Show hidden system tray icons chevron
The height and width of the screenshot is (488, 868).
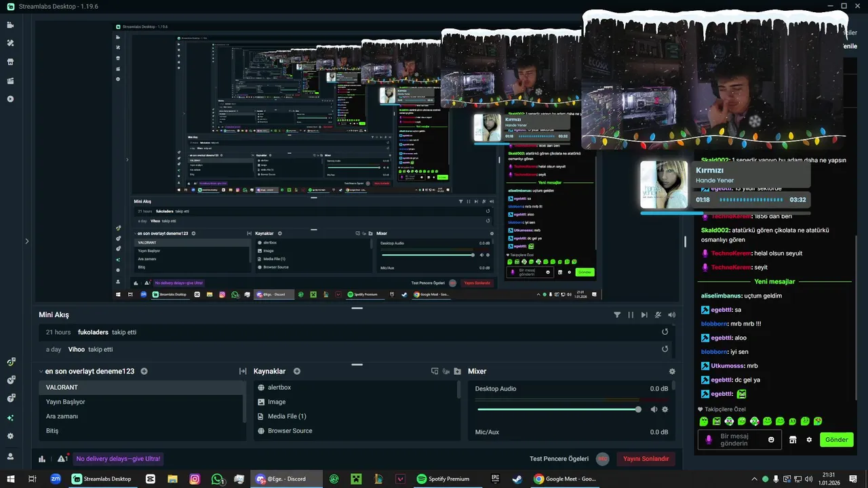coord(754,479)
